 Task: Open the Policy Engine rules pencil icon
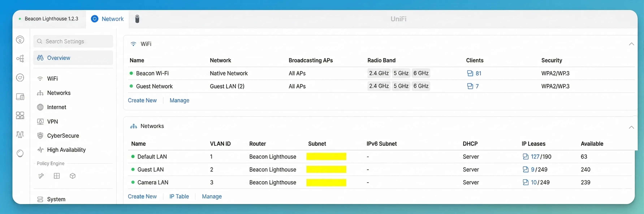41,176
